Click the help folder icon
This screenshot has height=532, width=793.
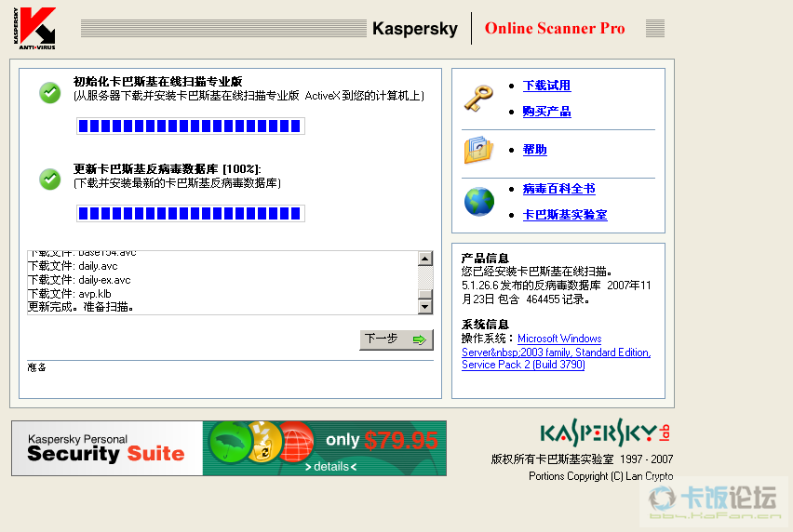pyautogui.click(x=477, y=150)
